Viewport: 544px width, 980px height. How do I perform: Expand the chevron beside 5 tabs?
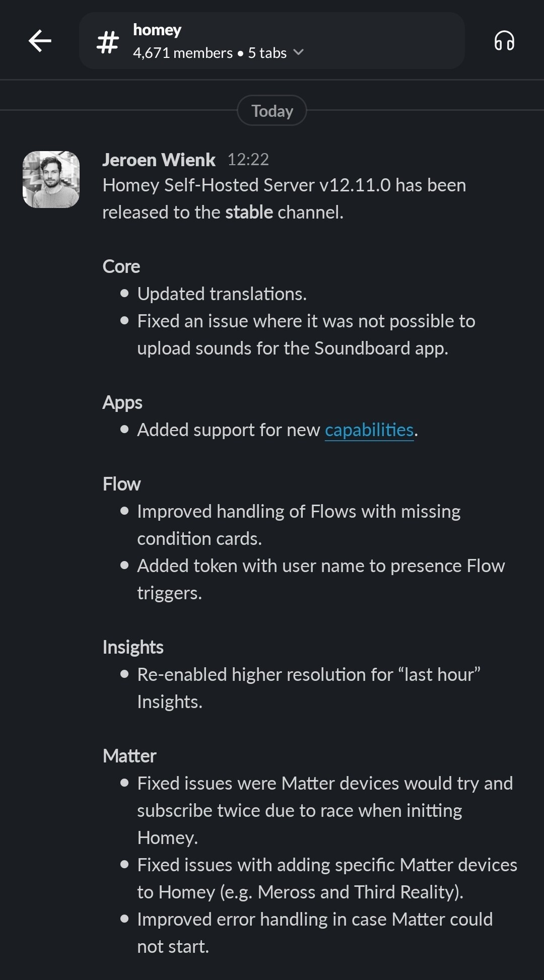299,52
